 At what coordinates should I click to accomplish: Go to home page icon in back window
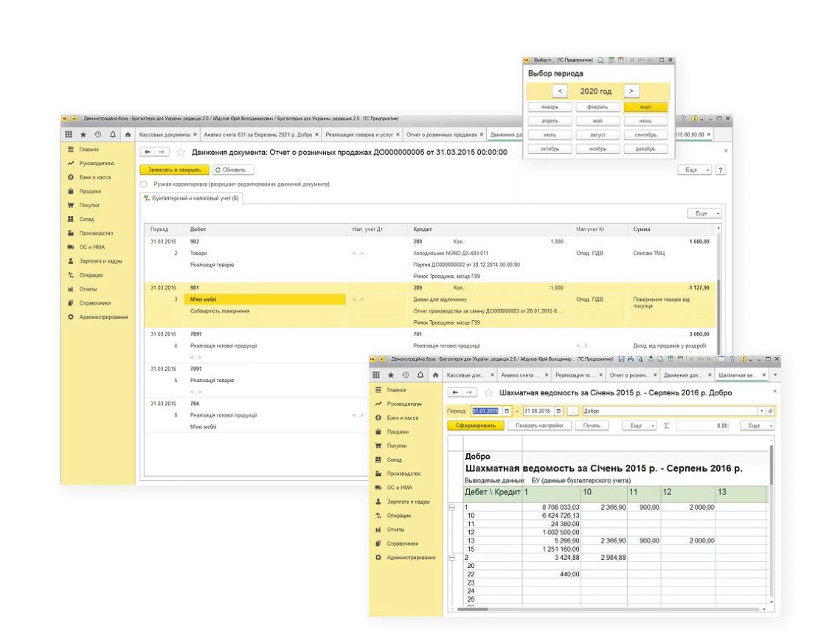click(x=128, y=135)
